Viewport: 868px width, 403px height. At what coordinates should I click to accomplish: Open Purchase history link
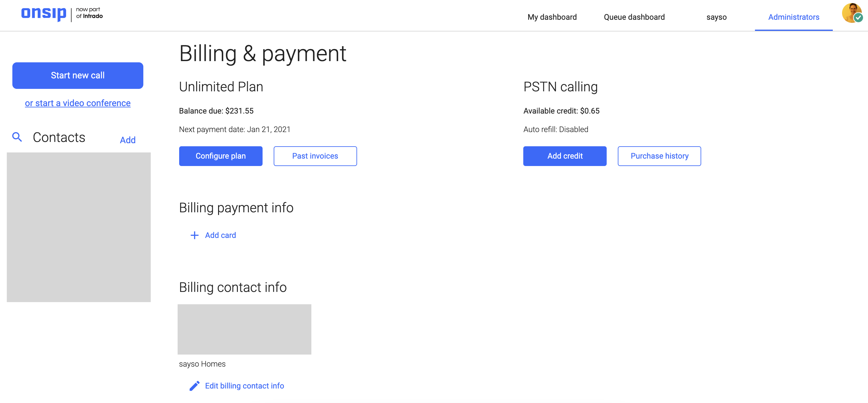(659, 156)
